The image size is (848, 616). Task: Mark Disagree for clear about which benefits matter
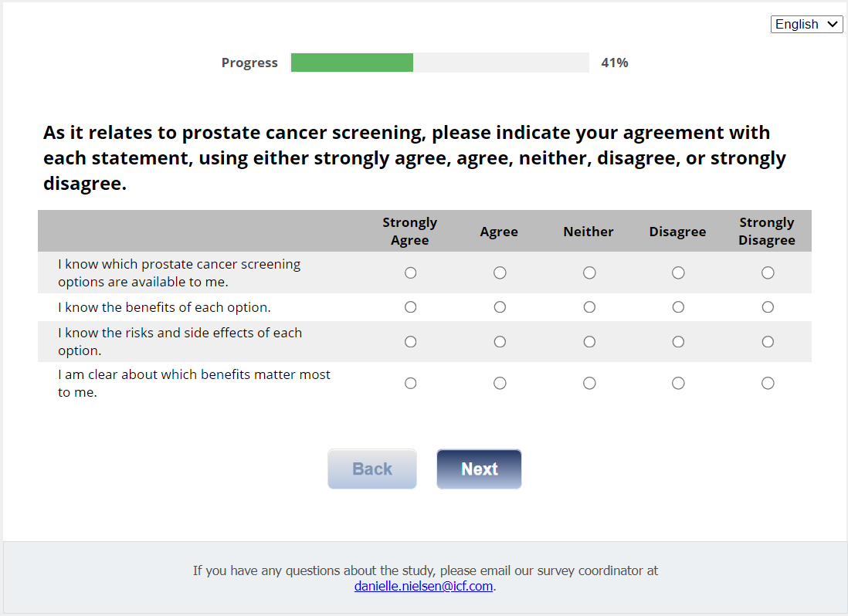[678, 383]
